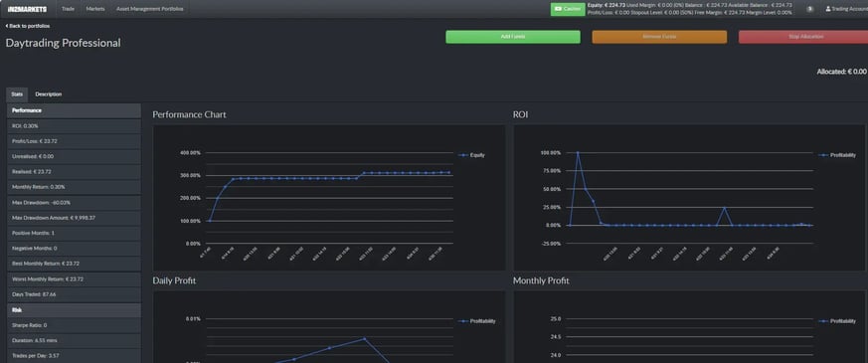Click the Allocated: € 0.00 label
The image size is (868, 363).
pos(841,72)
